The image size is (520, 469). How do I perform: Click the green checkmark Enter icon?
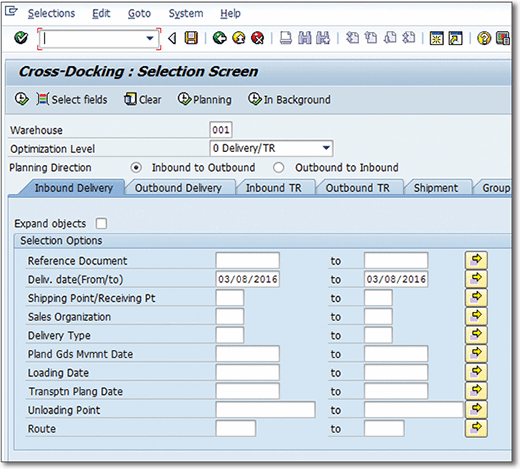pyautogui.click(x=21, y=38)
